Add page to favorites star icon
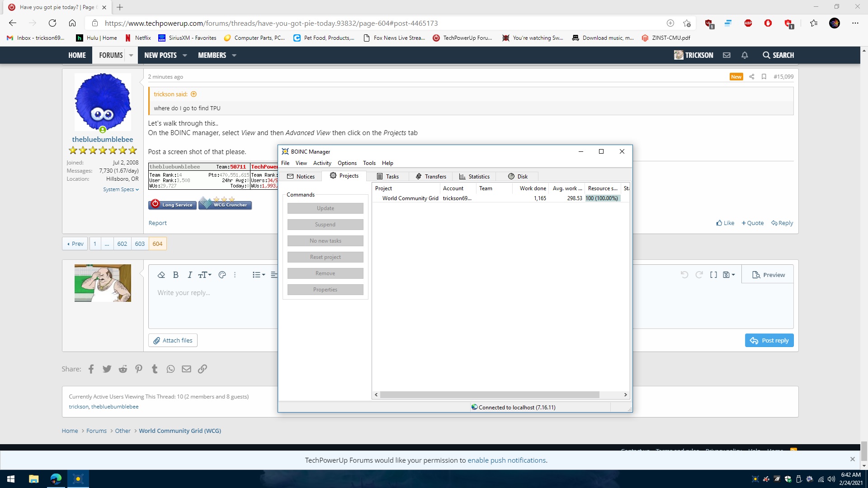868x488 pixels. pyautogui.click(x=687, y=23)
